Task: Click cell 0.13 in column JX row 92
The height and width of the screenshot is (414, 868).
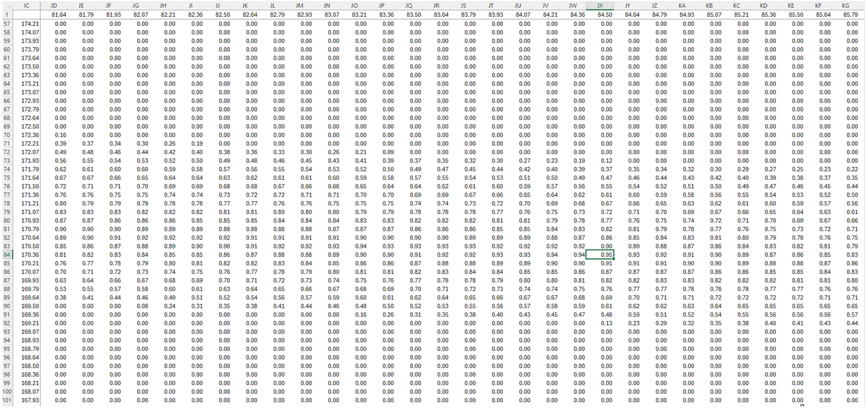Action: (x=601, y=323)
